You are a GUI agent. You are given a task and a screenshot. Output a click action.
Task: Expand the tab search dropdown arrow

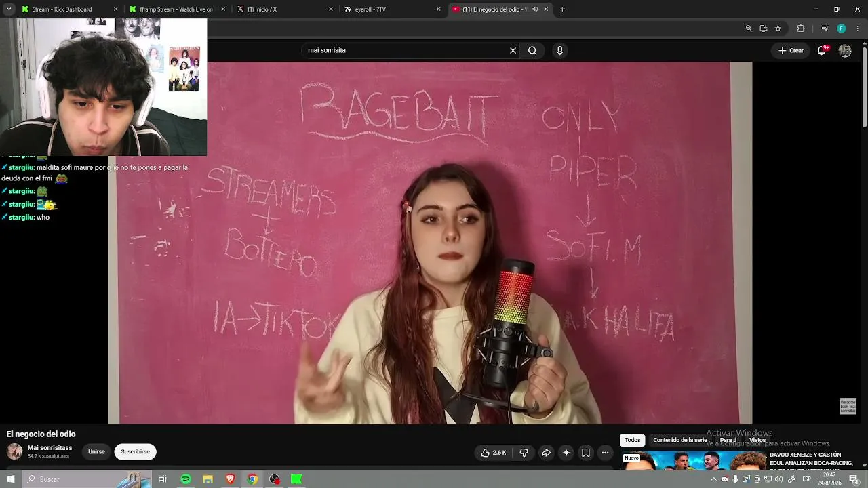pos(9,9)
